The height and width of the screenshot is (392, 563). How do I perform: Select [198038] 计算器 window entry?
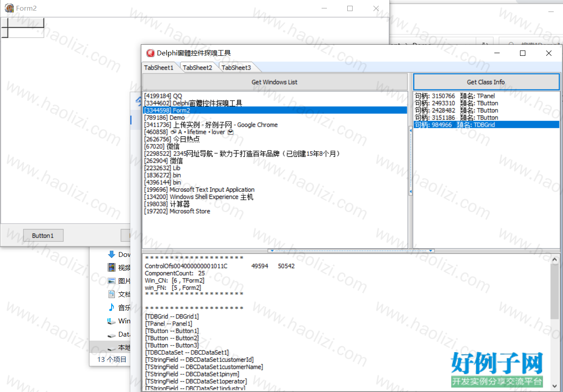275,204
